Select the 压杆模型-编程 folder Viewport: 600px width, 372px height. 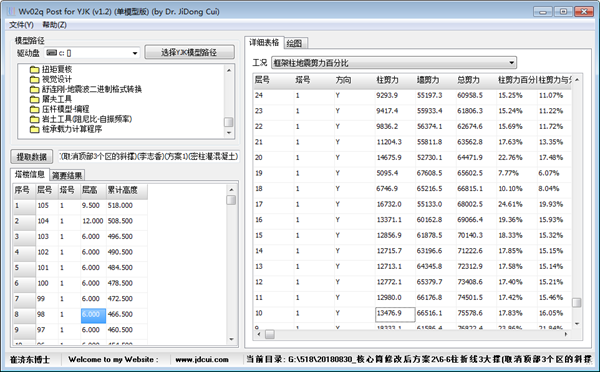click(65, 109)
